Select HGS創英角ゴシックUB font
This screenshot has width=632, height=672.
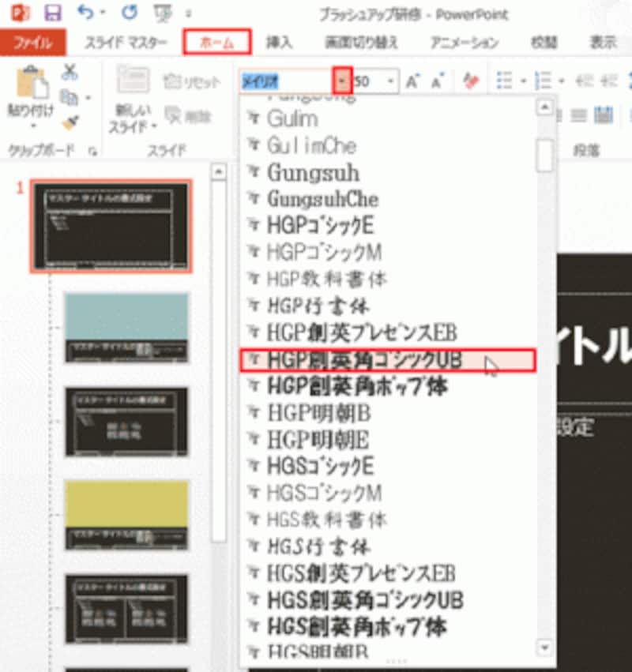pos(388,600)
